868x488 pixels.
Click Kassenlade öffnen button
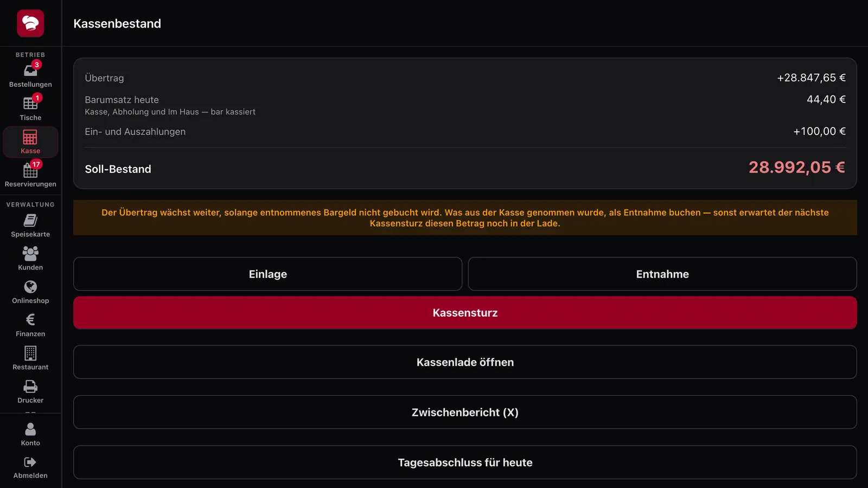(465, 362)
